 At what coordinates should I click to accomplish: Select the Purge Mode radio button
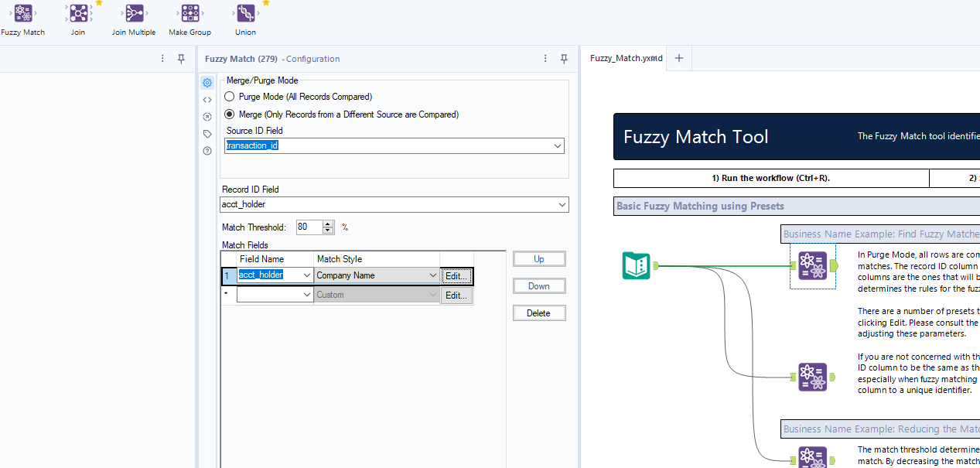point(229,96)
